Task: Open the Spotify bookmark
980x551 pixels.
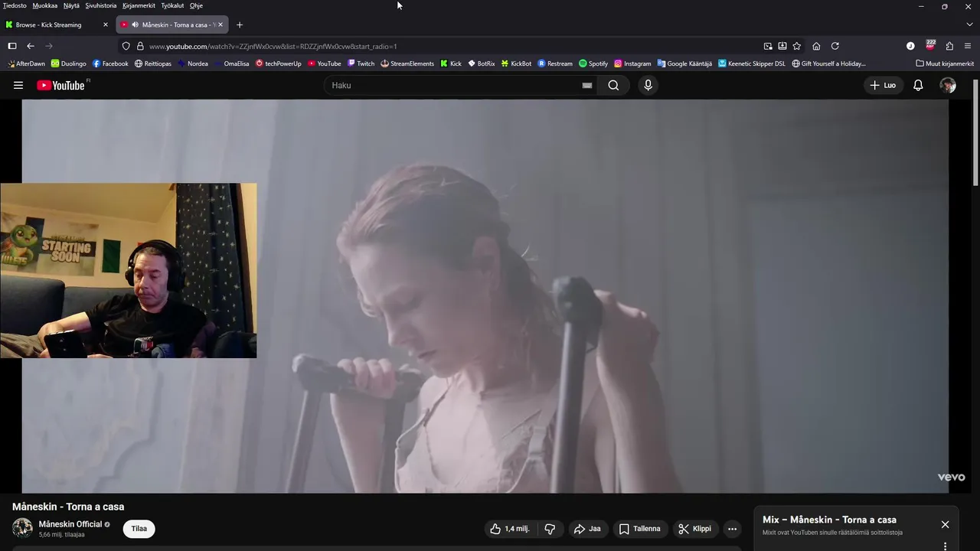Action: pos(593,64)
